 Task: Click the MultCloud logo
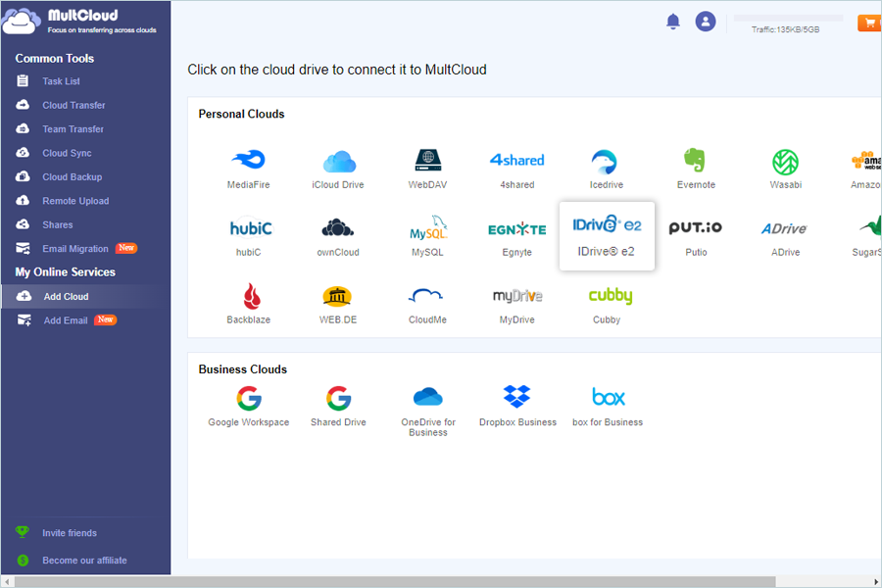point(79,22)
